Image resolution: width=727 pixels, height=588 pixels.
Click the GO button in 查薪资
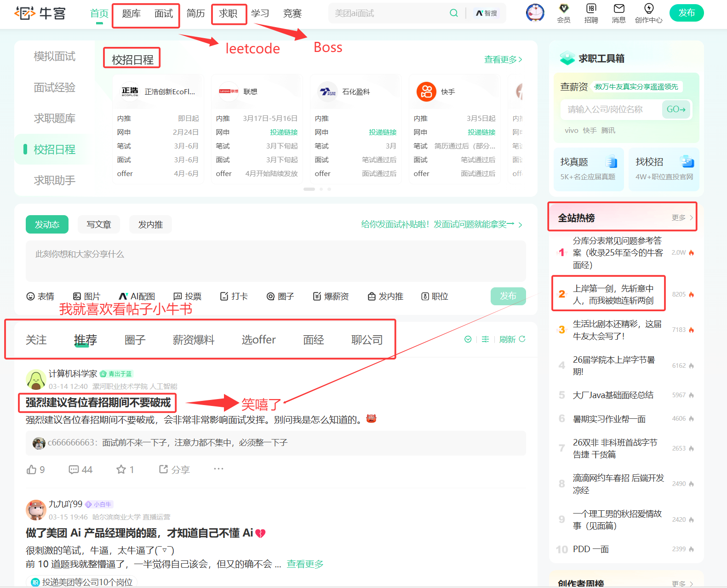[x=676, y=109]
